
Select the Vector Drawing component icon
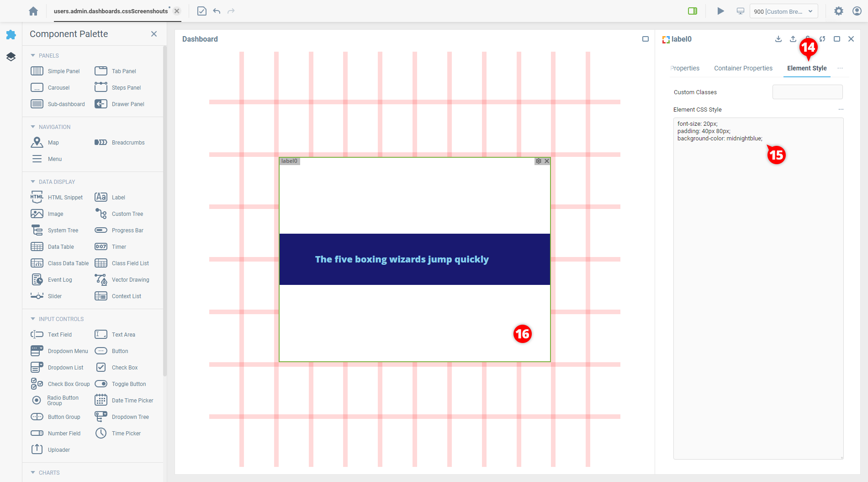(101, 279)
